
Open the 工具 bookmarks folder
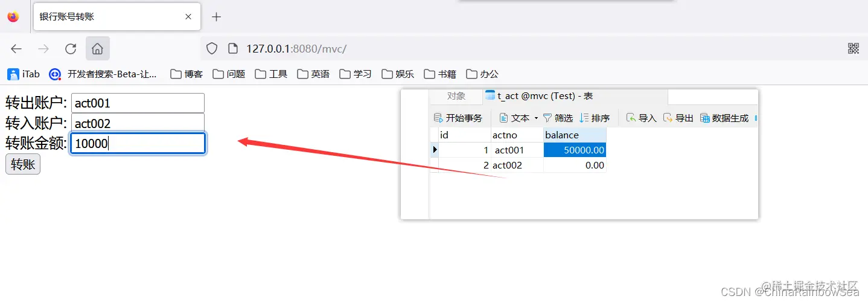tap(271, 74)
